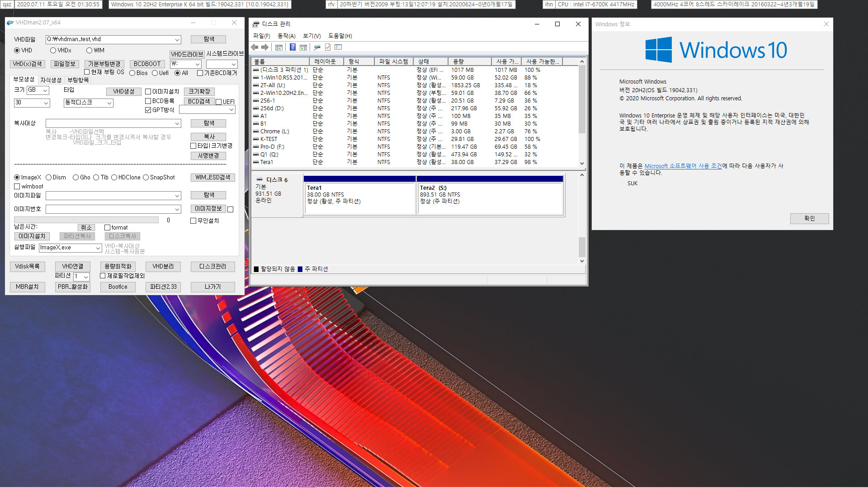Select the Tera2 (S:) partition block
The image size is (868, 488).
(x=490, y=195)
